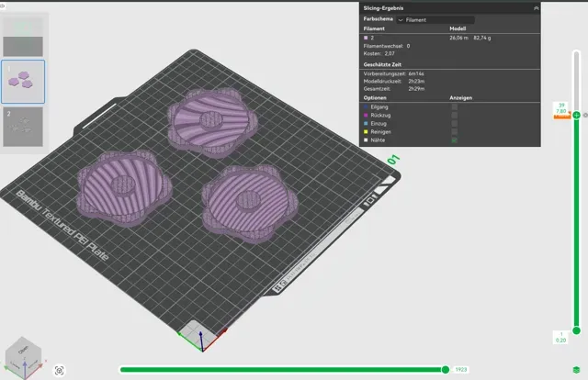Toggle Eilgang display checkbox
Viewport: 588px width, 380px height.
(x=455, y=106)
